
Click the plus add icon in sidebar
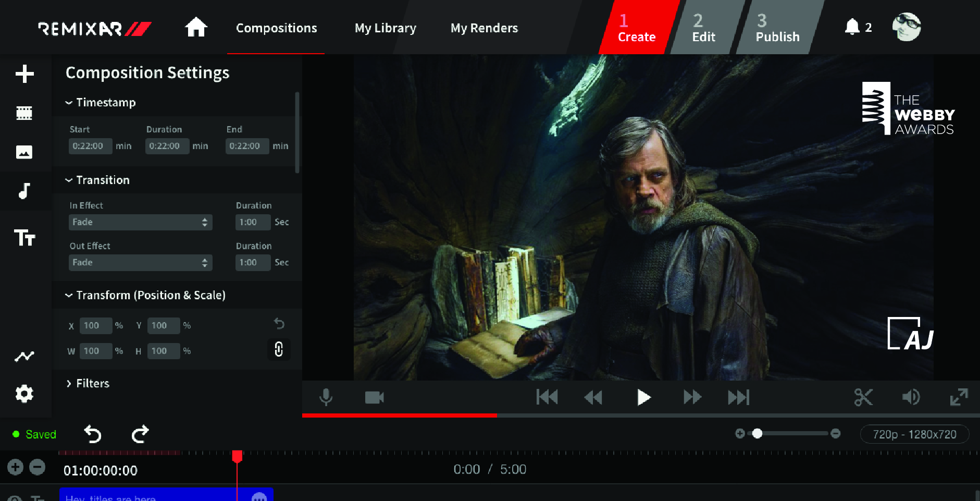tap(24, 74)
